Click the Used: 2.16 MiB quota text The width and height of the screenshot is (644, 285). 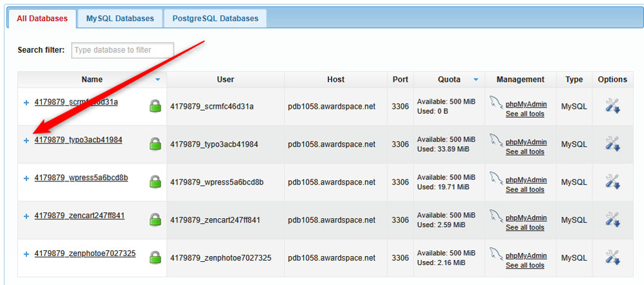(441, 262)
